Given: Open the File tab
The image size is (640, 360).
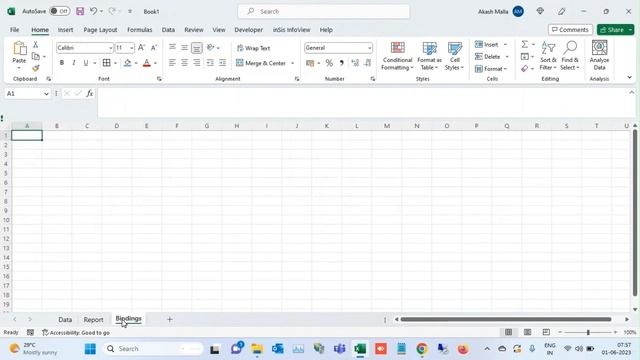Looking at the screenshot, I should tap(15, 30).
